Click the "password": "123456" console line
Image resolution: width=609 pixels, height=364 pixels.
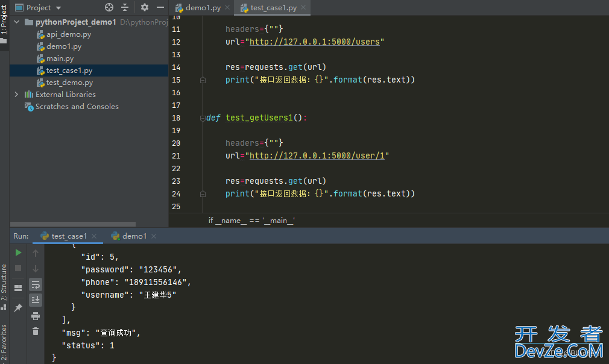[131, 269]
